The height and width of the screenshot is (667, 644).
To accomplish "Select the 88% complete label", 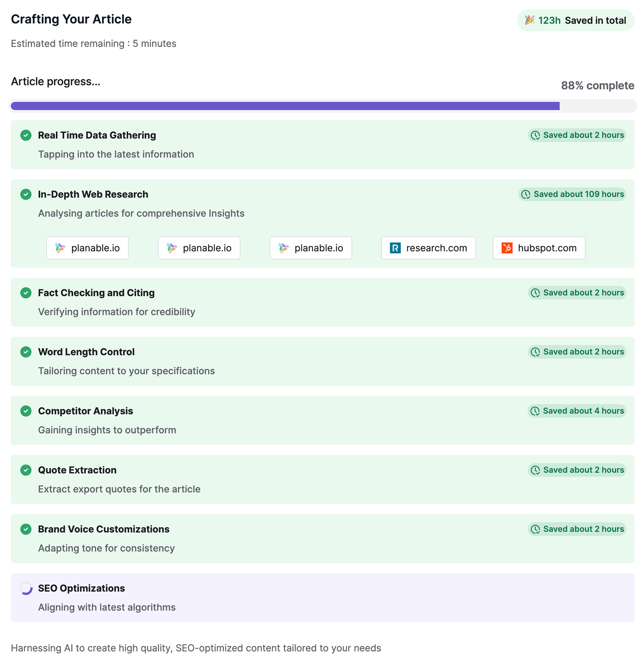I will point(598,85).
